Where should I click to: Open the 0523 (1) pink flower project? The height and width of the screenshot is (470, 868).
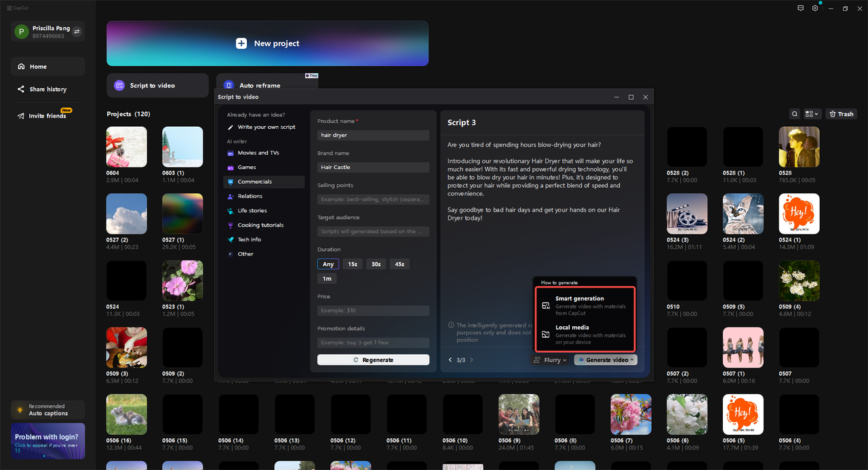pos(182,281)
